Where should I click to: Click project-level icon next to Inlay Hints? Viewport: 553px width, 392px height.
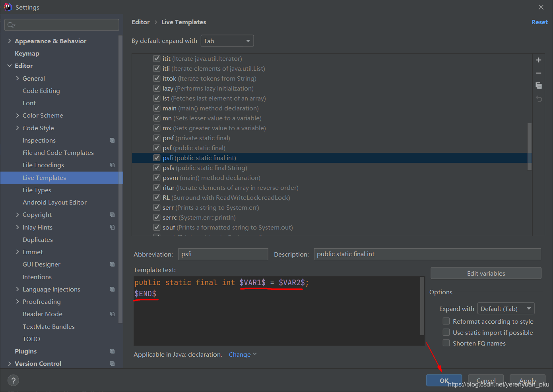[x=112, y=227]
